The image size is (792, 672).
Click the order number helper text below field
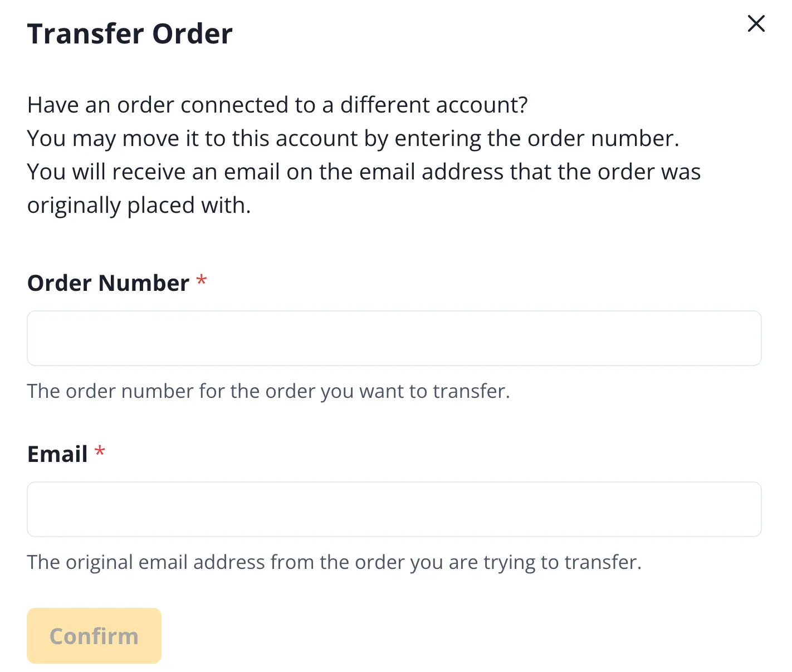pyautogui.click(x=268, y=391)
